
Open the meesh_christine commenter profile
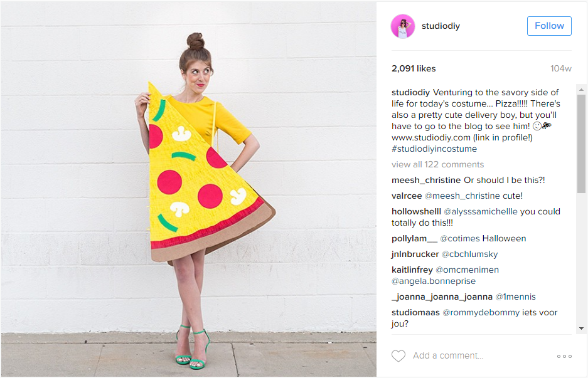click(426, 180)
